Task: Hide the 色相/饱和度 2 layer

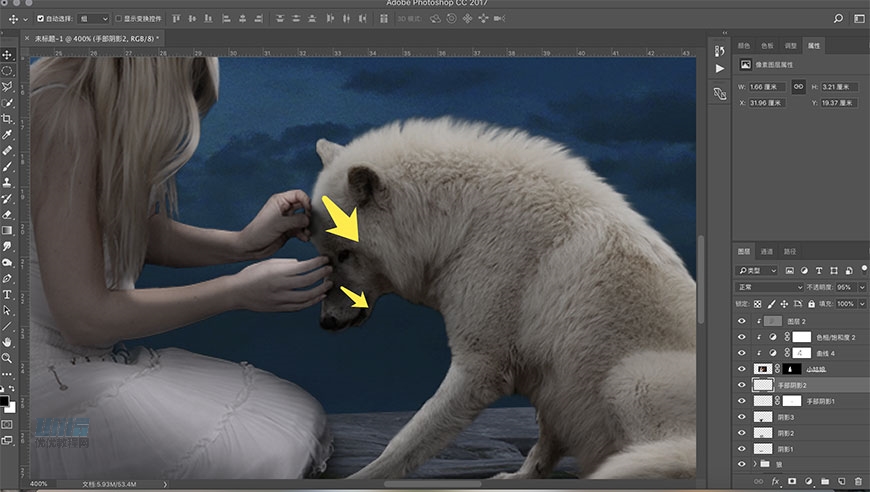Action: pos(742,337)
